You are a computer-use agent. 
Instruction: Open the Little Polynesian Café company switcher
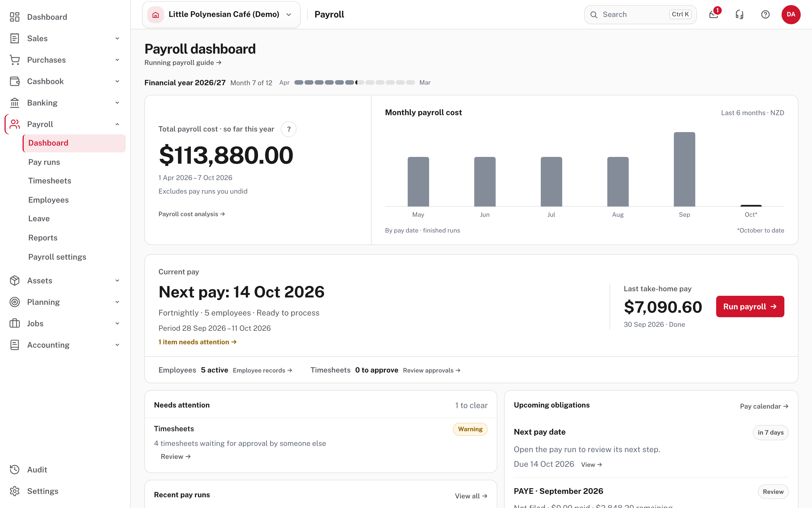coord(221,14)
